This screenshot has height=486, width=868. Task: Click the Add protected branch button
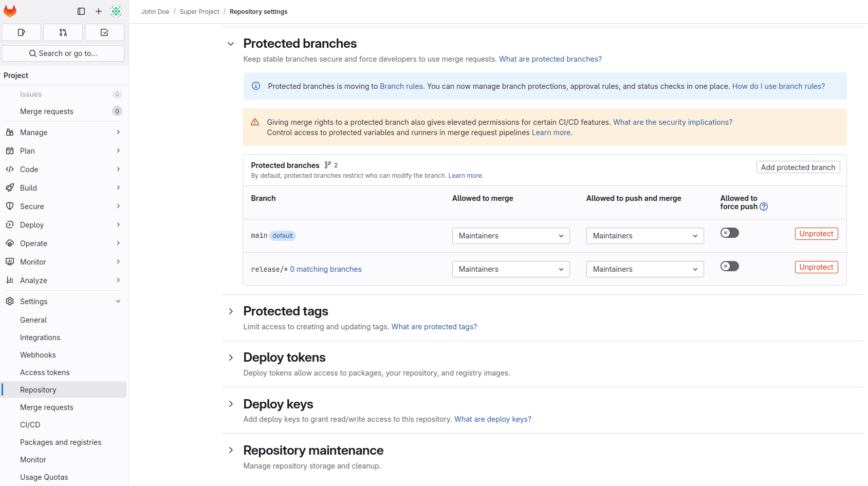pyautogui.click(x=798, y=167)
